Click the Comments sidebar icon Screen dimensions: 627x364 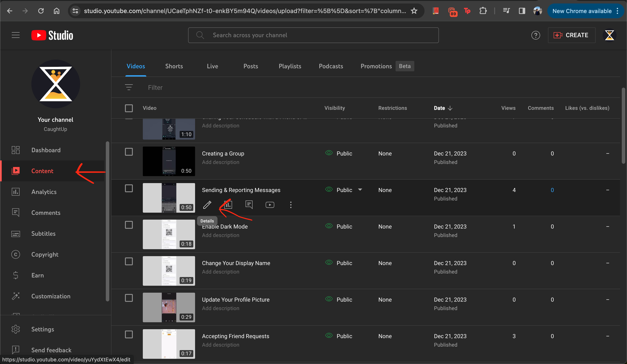(16, 213)
